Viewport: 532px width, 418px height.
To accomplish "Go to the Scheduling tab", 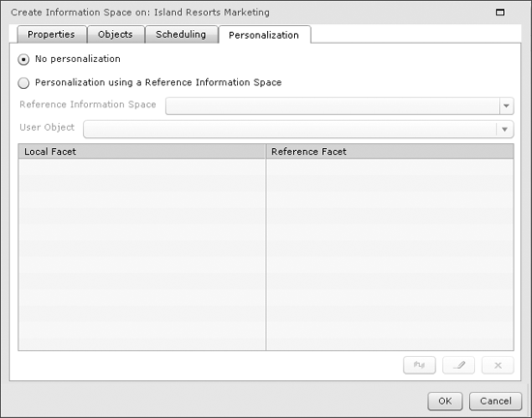I will coord(181,34).
